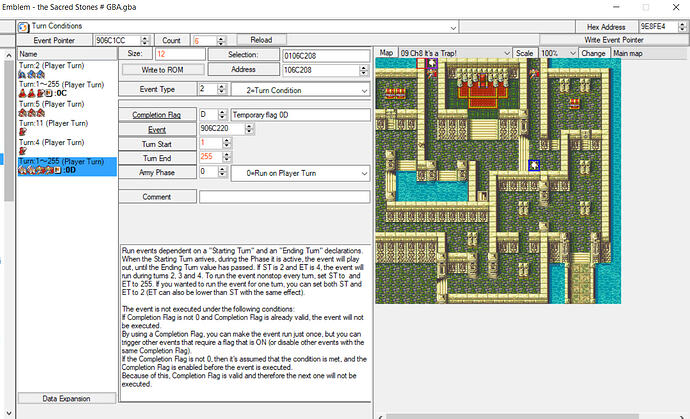Open the Completion Flag link button

coord(157,115)
